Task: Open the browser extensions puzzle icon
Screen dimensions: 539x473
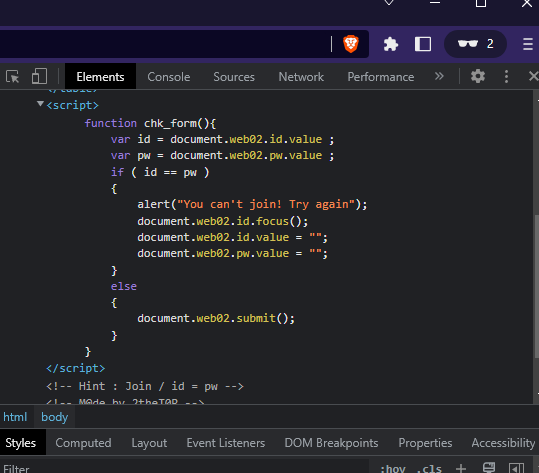Action: (x=390, y=44)
